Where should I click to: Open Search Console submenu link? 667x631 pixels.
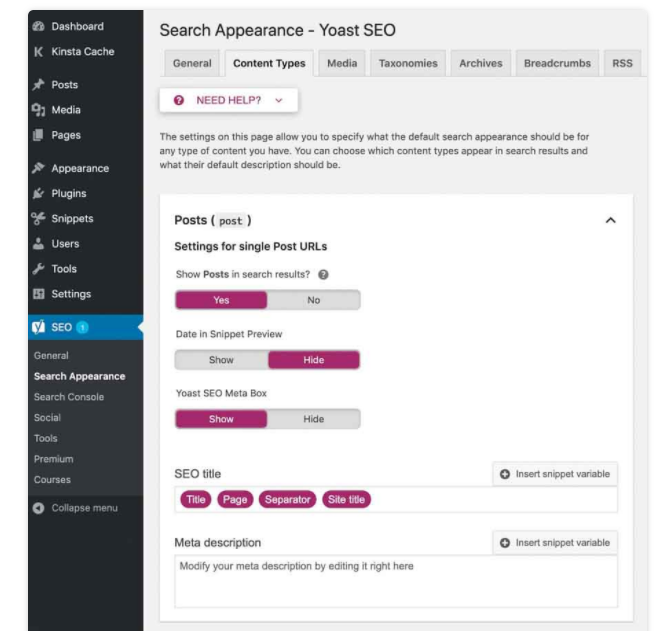[68, 397]
